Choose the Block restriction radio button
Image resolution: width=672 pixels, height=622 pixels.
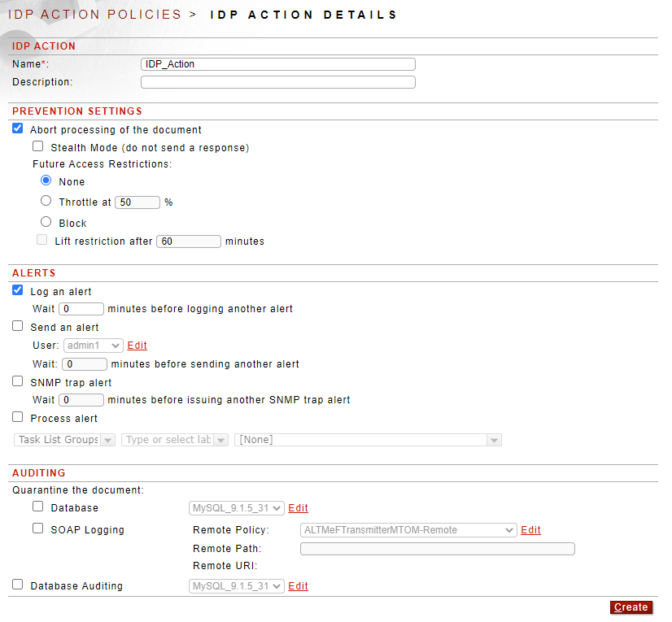46,221
